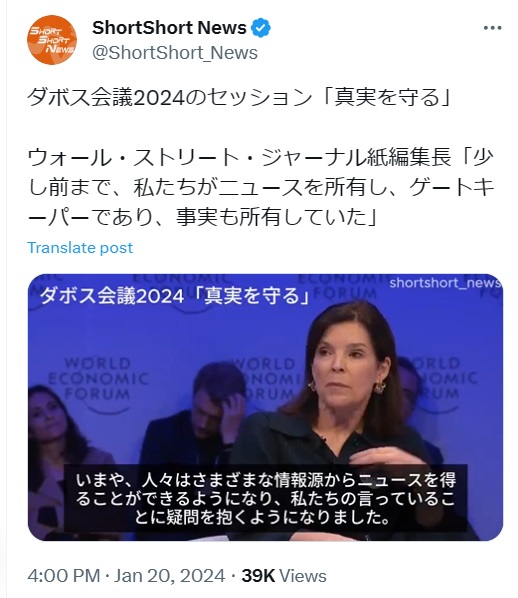Play the Davos 2024 video
The image size is (518, 598).
point(265,407)
